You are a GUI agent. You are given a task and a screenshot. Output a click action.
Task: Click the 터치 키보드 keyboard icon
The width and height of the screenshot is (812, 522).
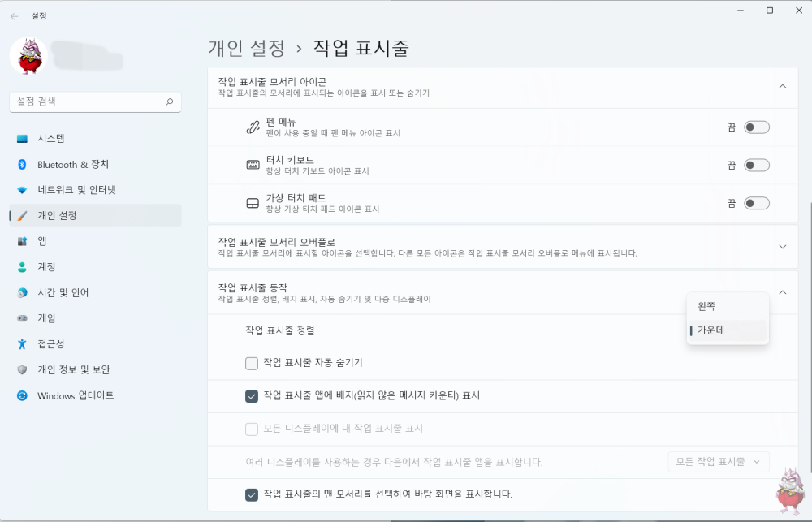tap(253, 165)
